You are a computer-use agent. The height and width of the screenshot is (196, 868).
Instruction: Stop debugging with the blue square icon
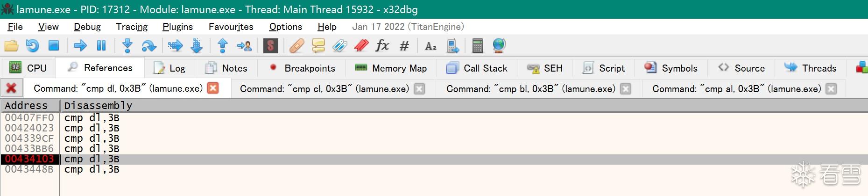54,46
